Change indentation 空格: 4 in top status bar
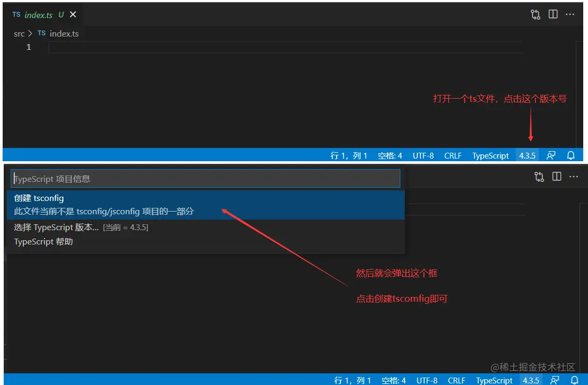 [390, 155]
